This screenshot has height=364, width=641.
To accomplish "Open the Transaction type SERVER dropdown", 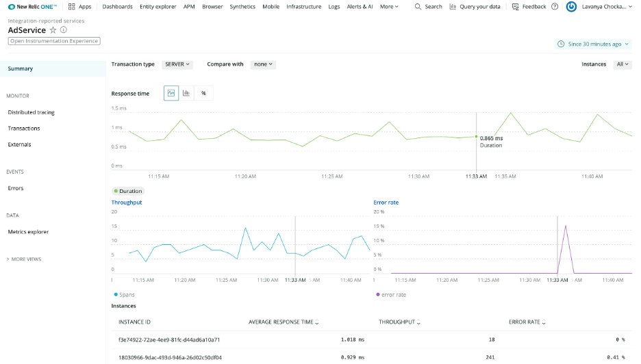I will [177, 64].
